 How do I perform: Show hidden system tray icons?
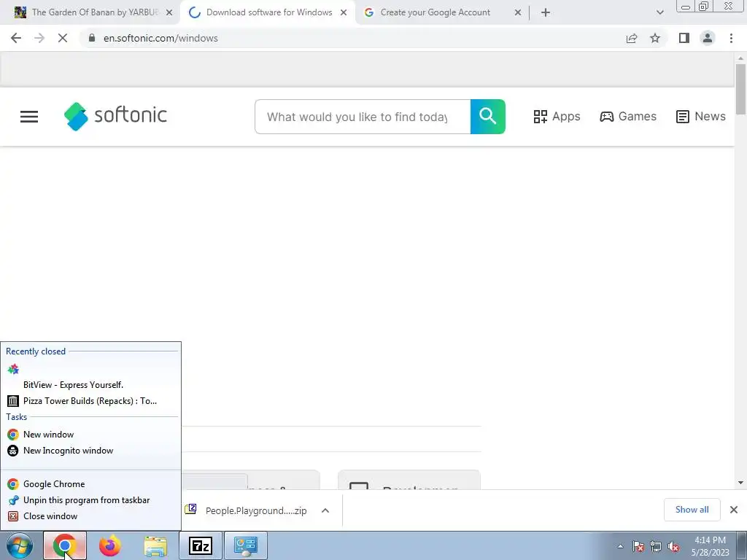[620, 546]
